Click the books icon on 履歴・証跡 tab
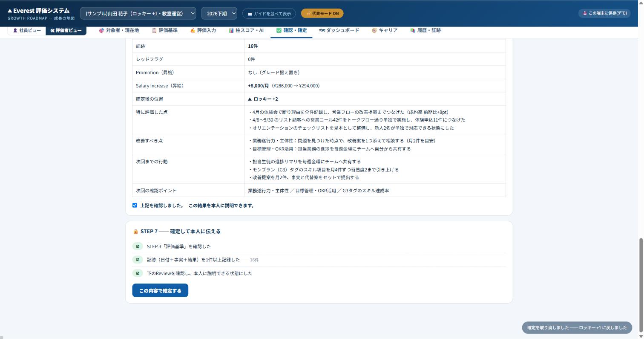The width and height of the screenshot is (644, 339). (413, 30)
